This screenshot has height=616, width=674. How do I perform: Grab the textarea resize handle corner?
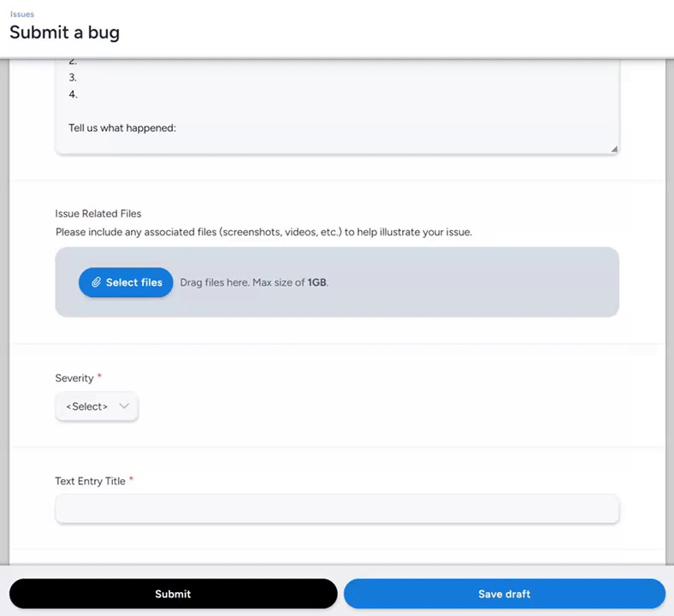[x=614, y=149]
